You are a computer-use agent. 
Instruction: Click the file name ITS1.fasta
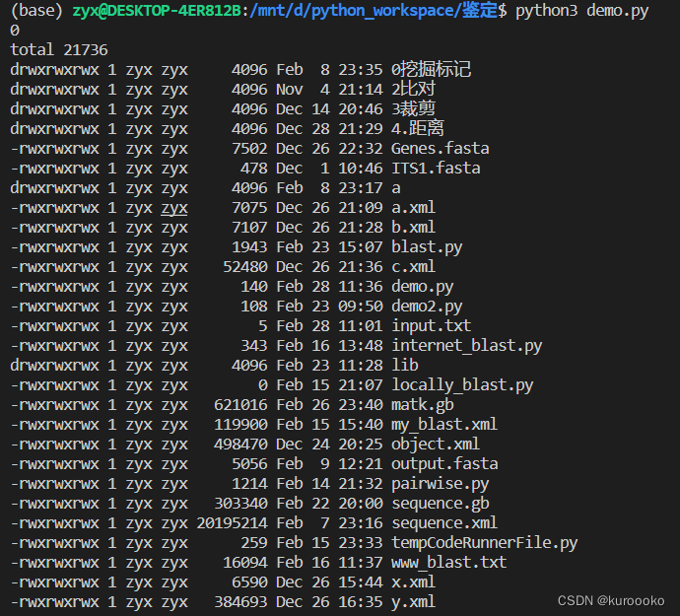click(436, 168)
